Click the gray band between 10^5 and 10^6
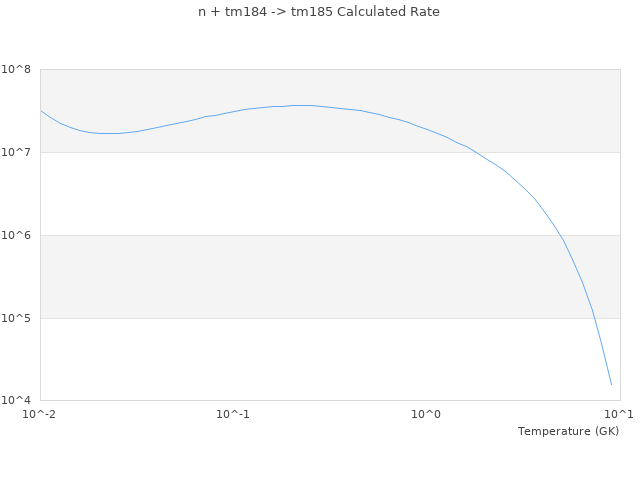The height and width of the screenshot is (480, 640). click(x=300, y=277)
